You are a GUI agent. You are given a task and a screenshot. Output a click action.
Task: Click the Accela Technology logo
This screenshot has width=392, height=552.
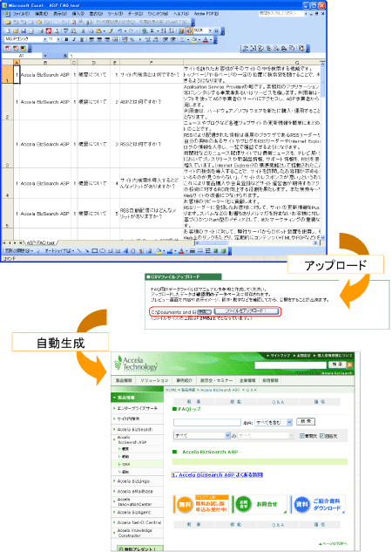136,364
